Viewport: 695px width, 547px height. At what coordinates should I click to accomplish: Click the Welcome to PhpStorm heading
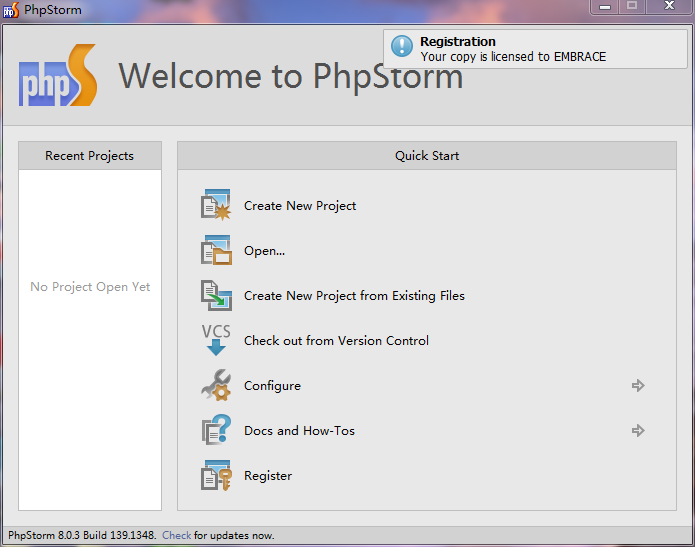[x=291, y=76]
